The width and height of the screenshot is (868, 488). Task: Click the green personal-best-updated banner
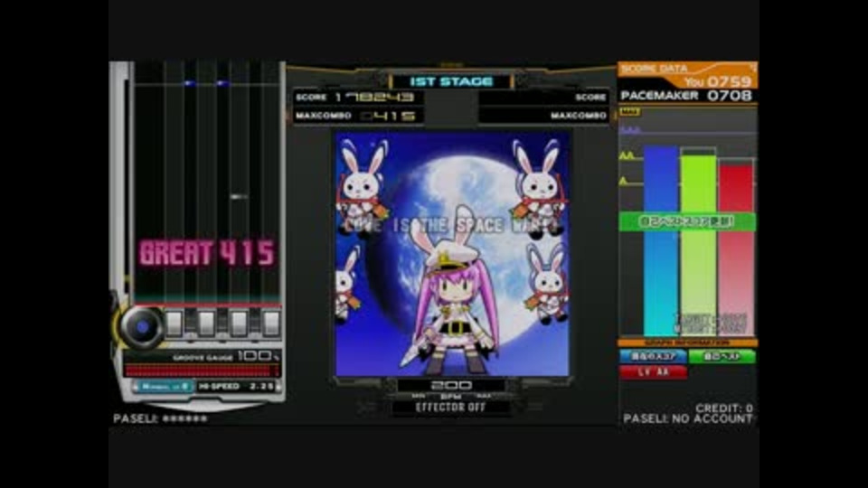[x=687, y=221]
